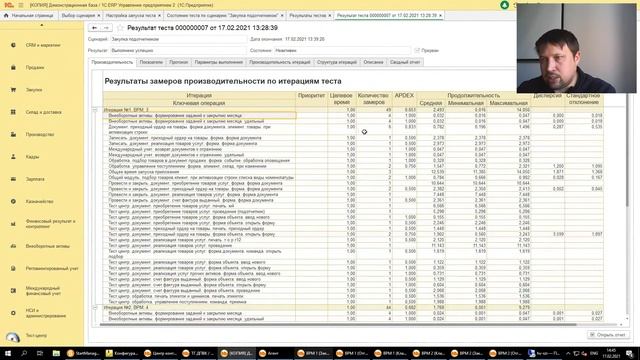Click the Сценарий input field

click(178, 39)
